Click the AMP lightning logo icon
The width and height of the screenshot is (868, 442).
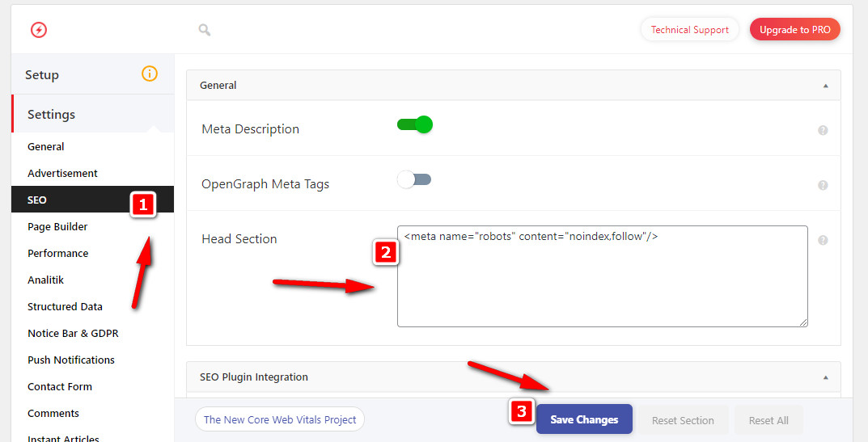38,31
